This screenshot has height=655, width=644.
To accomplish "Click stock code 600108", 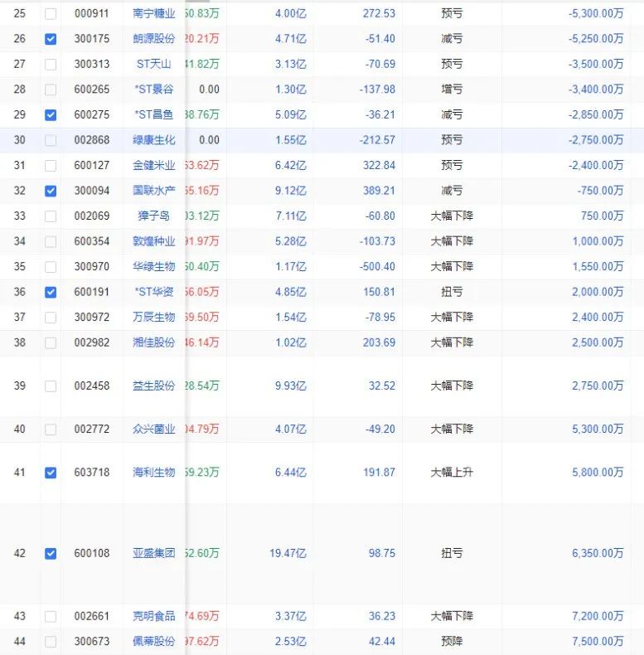I will [x=92, y=554].
